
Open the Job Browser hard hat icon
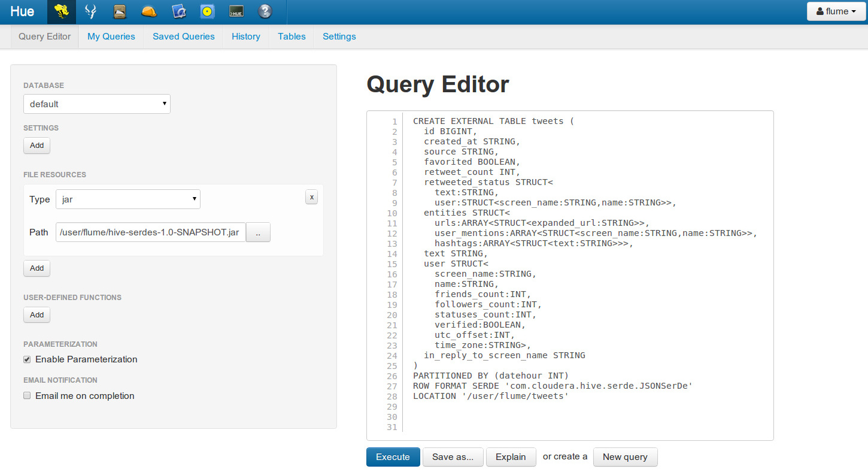[149, 11]
